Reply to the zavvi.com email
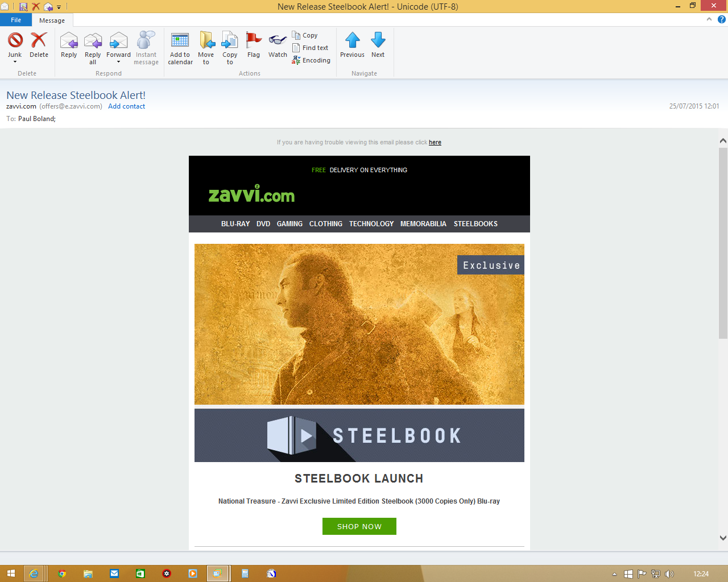728x582 pixels. pos(69,44)
